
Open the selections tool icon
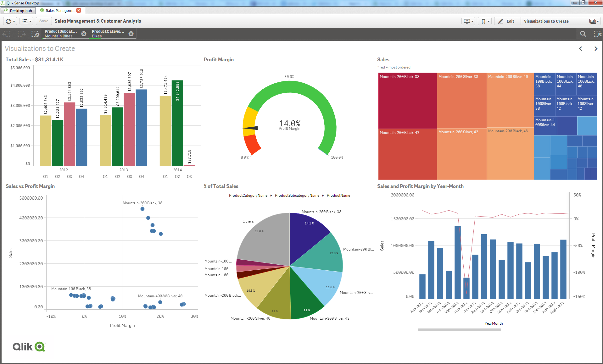click(597, 34)
